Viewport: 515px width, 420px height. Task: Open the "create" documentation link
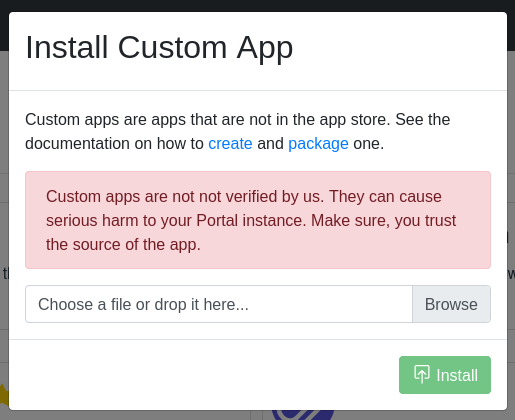click(230, 144)
